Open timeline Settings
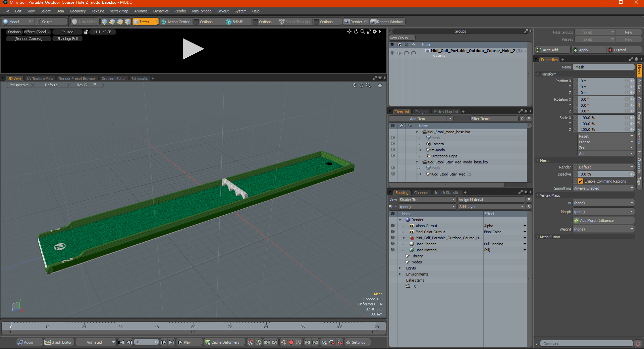Viewport: 644px width, 349px height. [358, 342]
